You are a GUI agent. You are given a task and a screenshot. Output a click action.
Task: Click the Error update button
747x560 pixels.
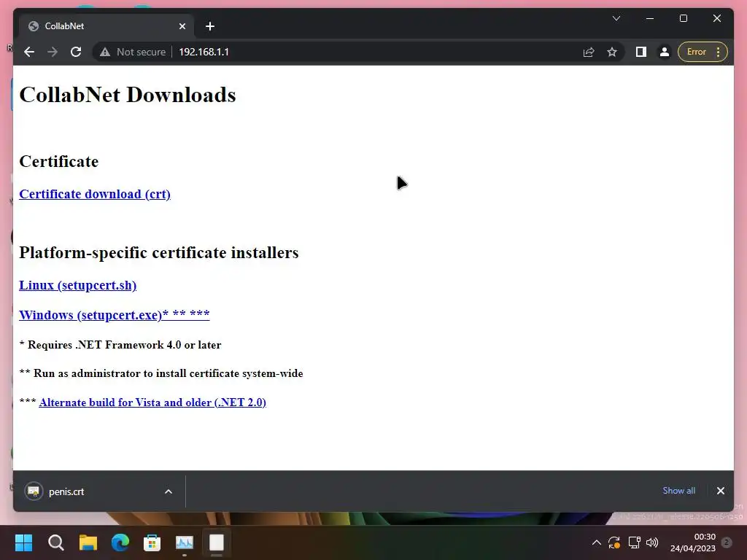pyautogui.click(x=696, y=52)
